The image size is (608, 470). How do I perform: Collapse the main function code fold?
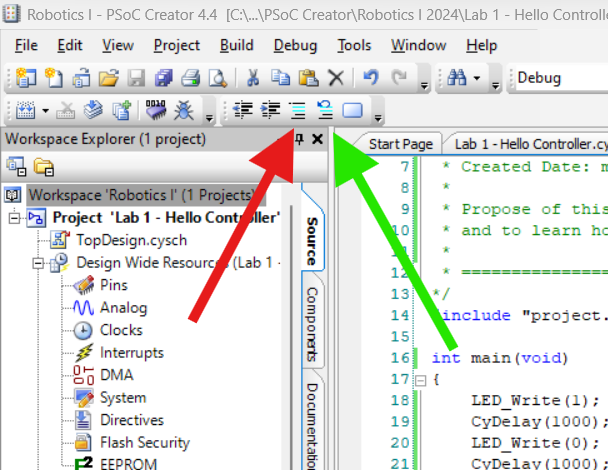click(420, 380)
